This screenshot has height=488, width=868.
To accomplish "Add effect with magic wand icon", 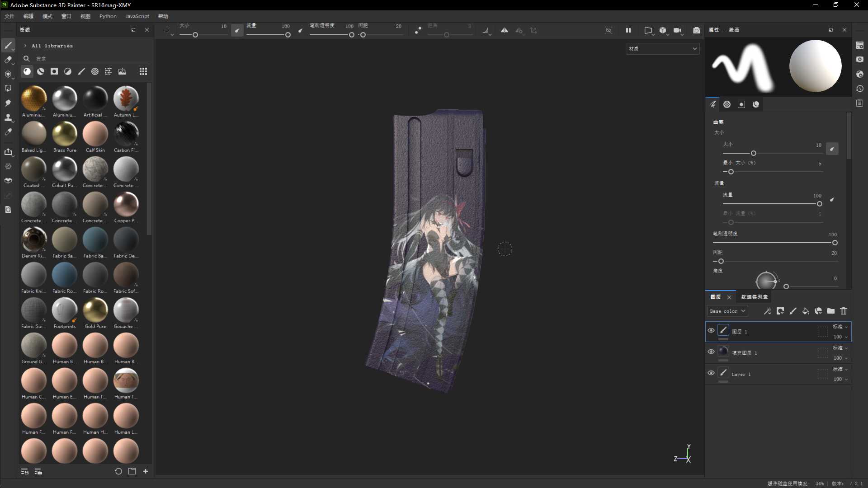I will (x=768, y=311).
